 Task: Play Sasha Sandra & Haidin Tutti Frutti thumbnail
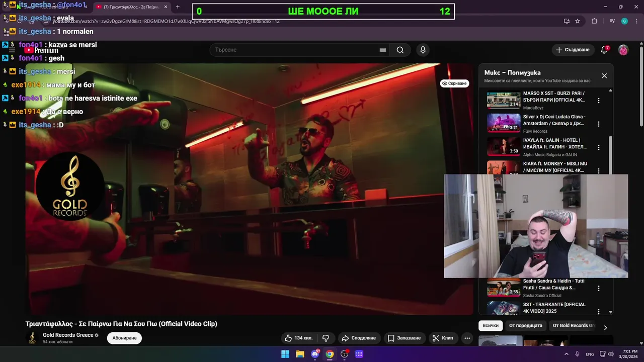tap(504, 287)
